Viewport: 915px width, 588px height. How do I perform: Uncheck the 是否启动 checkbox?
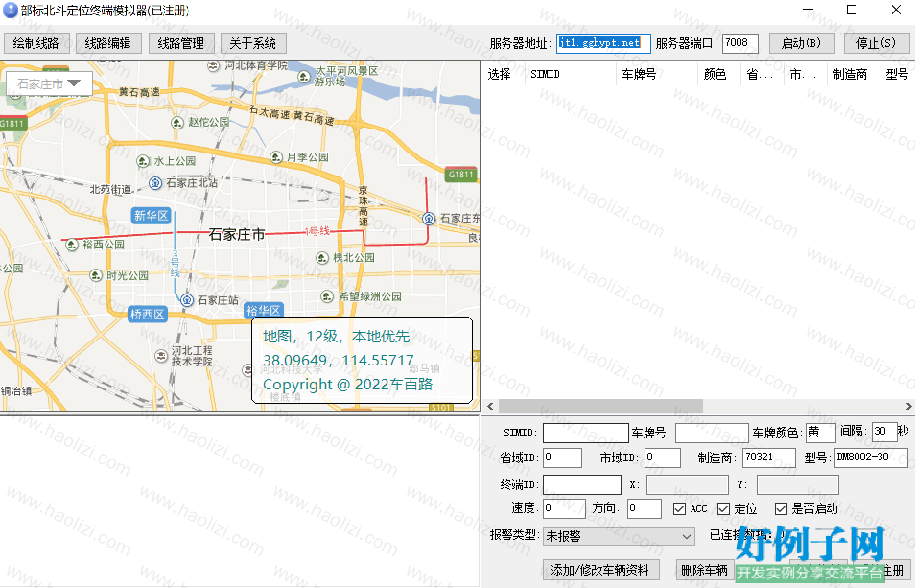click(781, 509)
